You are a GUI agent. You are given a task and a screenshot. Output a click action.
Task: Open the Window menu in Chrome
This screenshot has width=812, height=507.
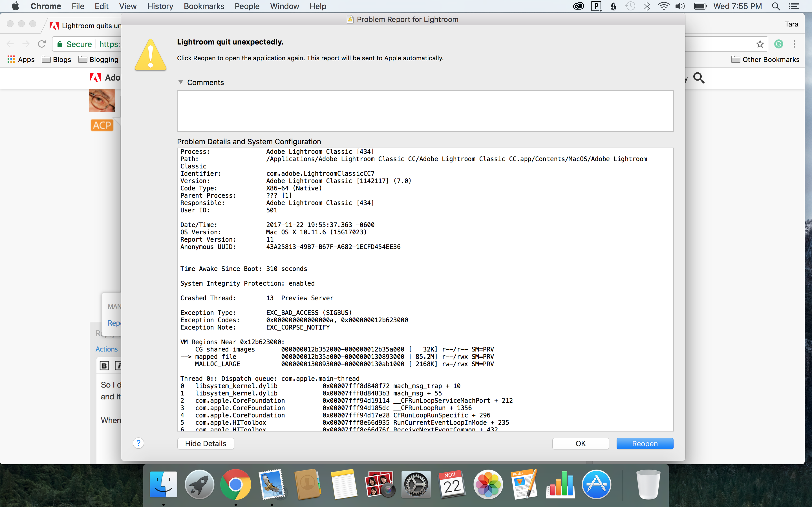pyautogui.click(x=284, y=6)
